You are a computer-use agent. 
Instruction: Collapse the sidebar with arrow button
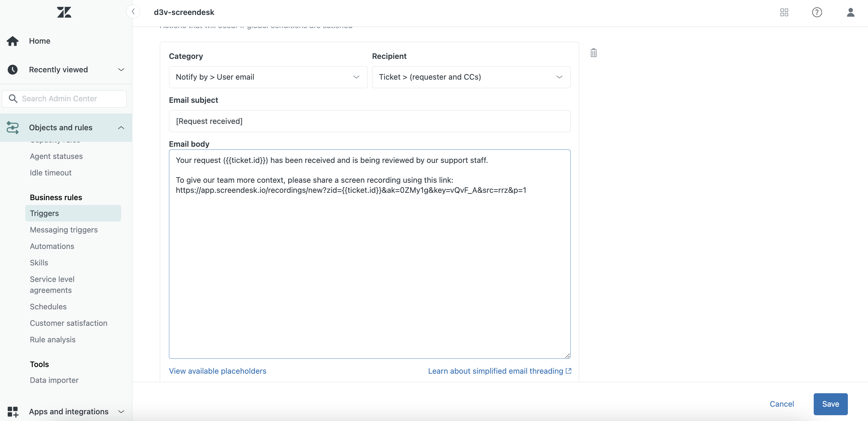tap(133, 12)
